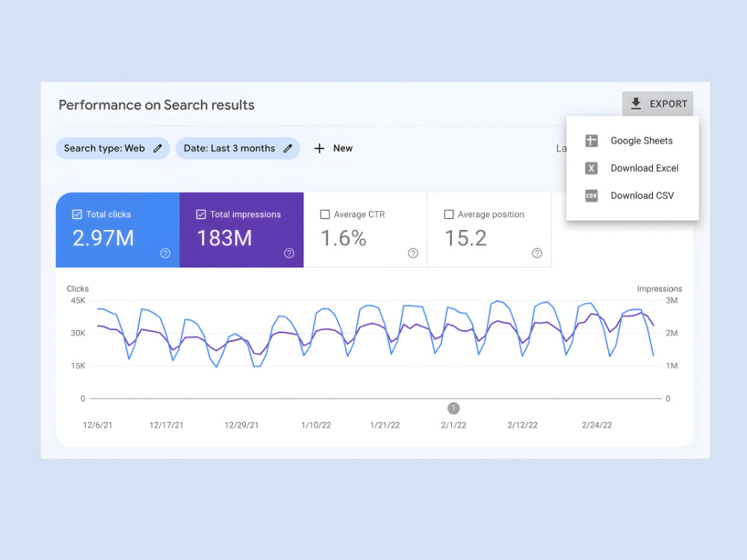Click the Performance on Search results heading
Screen dimensions: 747x560
pos(156,105)
